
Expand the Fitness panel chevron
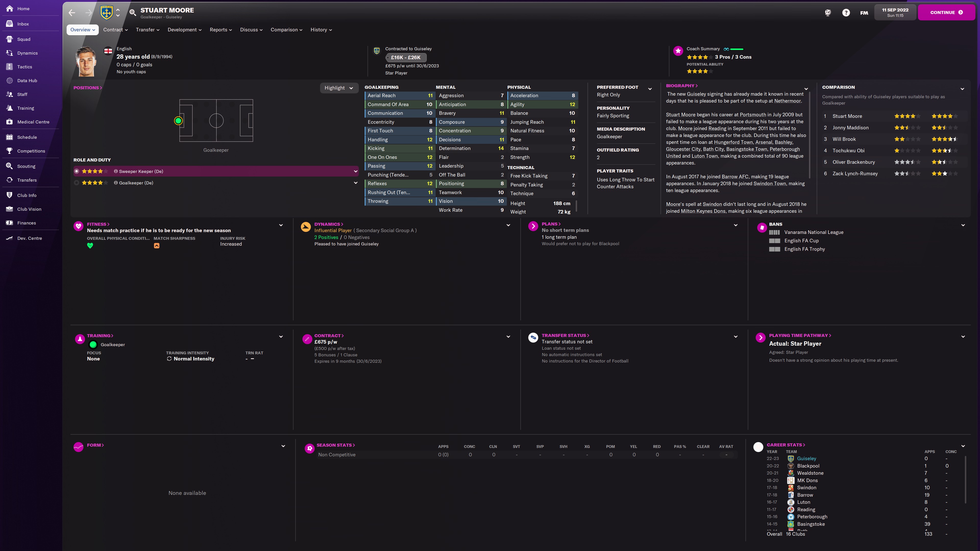point(281,225)
